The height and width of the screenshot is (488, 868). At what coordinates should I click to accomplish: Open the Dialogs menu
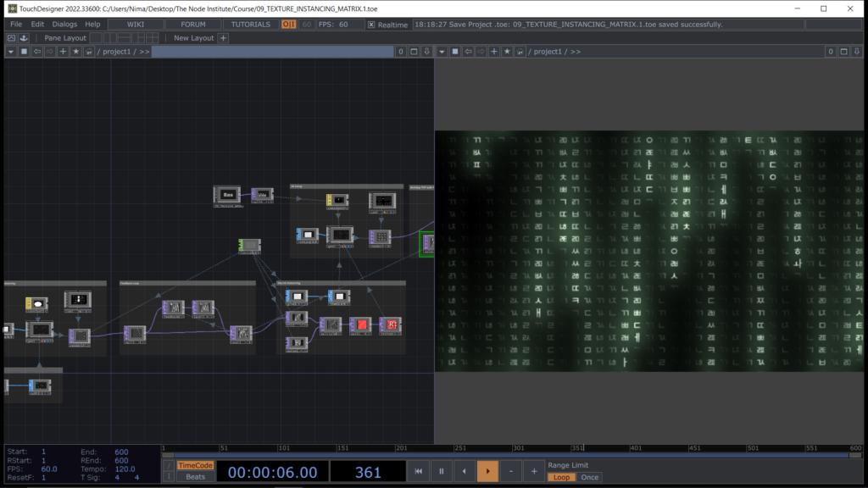[64, 25]
